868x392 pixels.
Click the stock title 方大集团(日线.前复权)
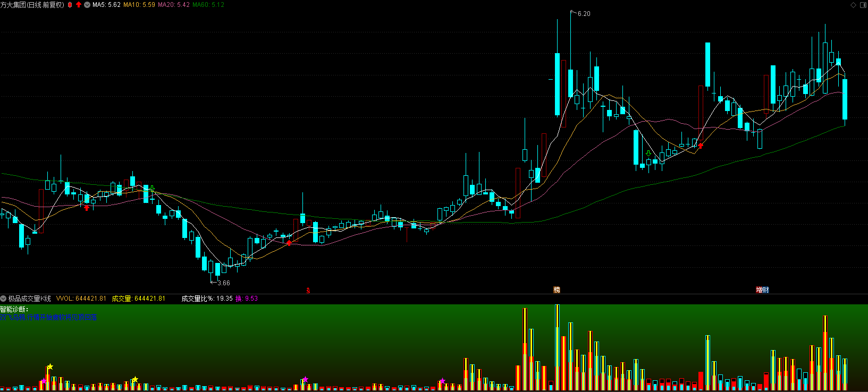point(32,5)
